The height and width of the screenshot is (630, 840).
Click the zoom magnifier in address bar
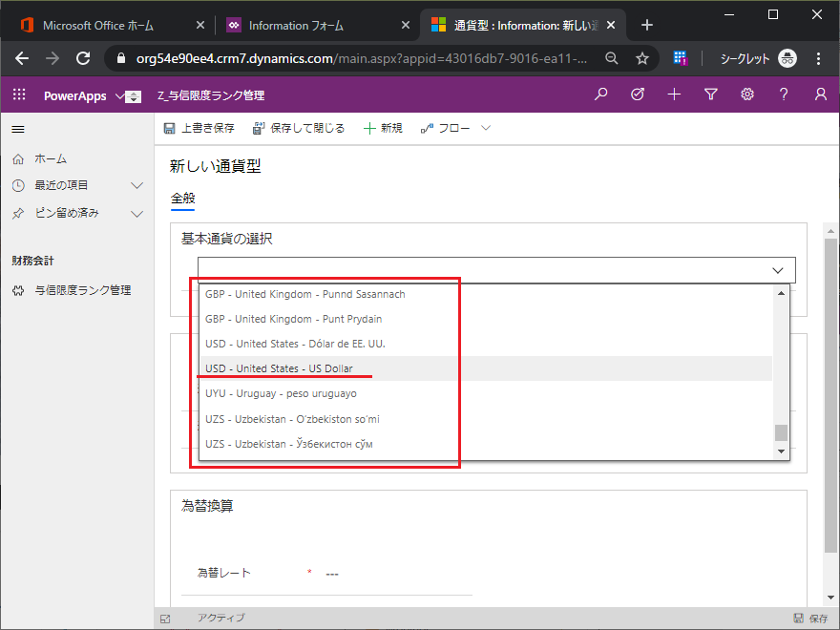click(x=611, y=58)
